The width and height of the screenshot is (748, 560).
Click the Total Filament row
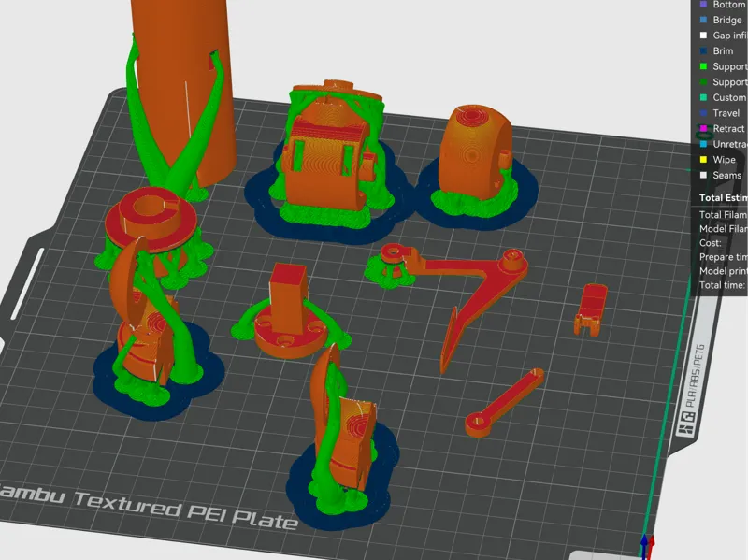(723, 215)
